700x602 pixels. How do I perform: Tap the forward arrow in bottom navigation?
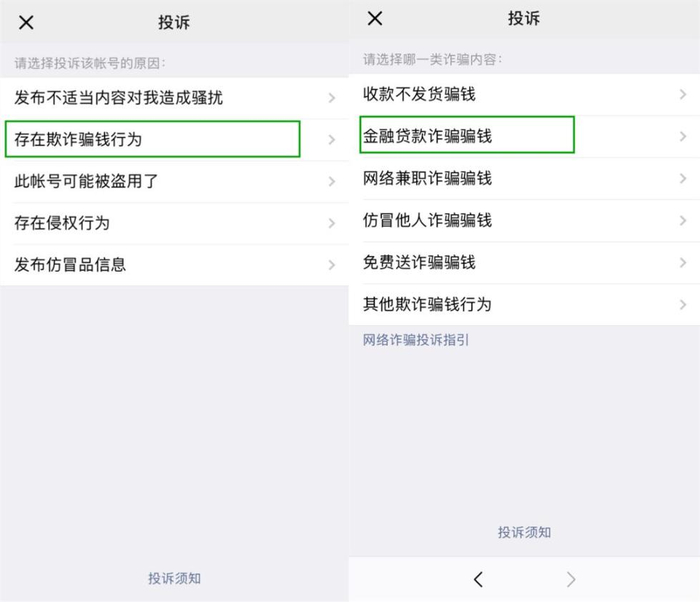point(571,579)
